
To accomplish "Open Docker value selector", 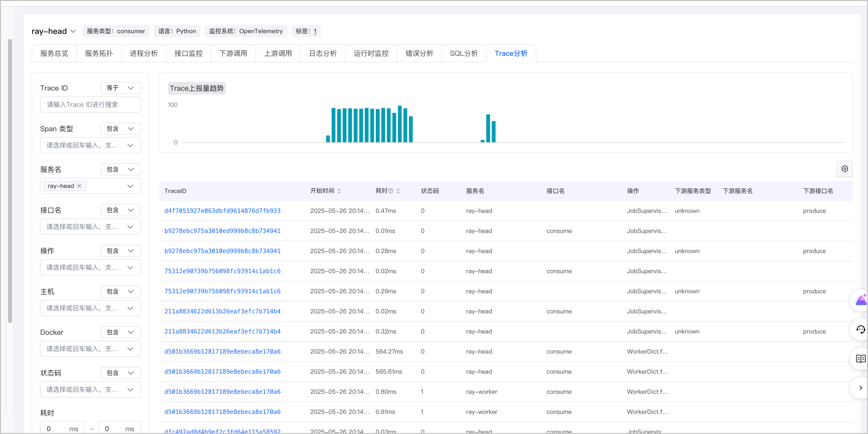I will 90,349.
